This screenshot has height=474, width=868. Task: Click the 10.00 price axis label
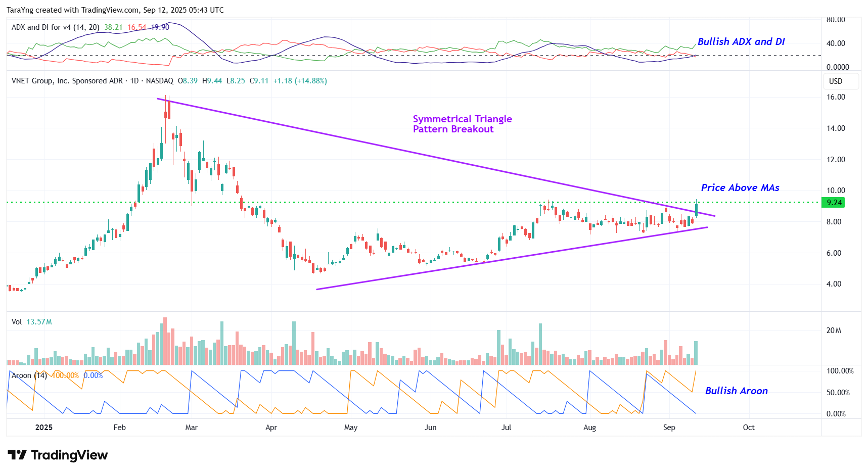click(x=836, y=191)
